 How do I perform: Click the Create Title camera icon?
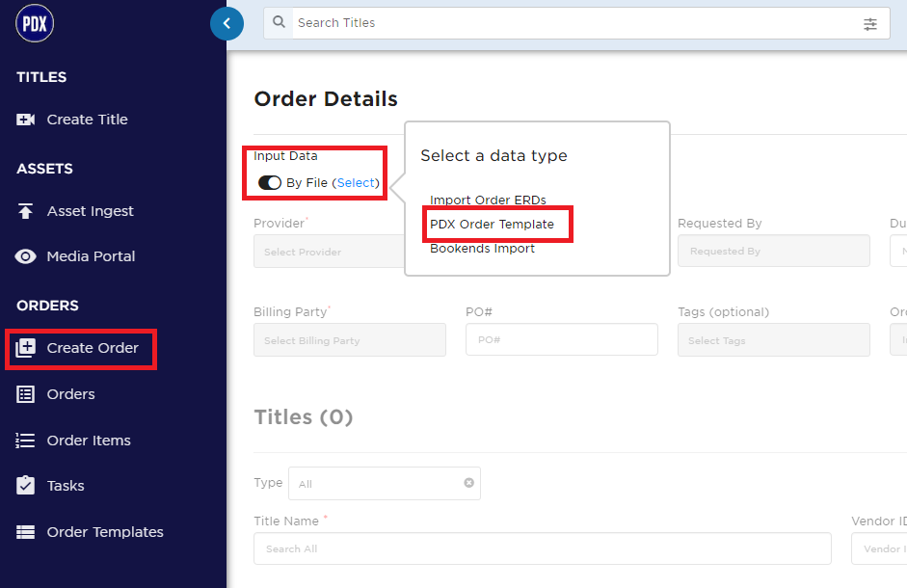point(25,120)
